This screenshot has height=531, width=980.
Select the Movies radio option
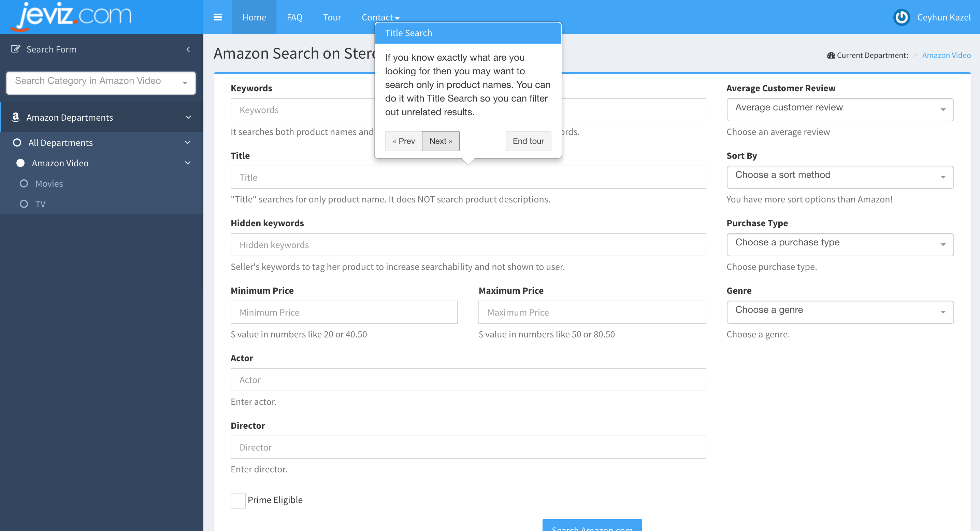click(24, 184)
